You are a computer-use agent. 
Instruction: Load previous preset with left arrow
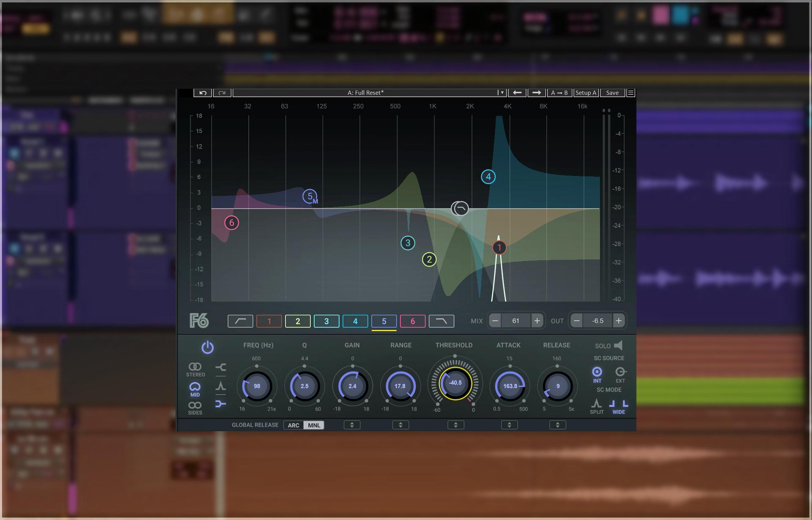pos(517,93)
